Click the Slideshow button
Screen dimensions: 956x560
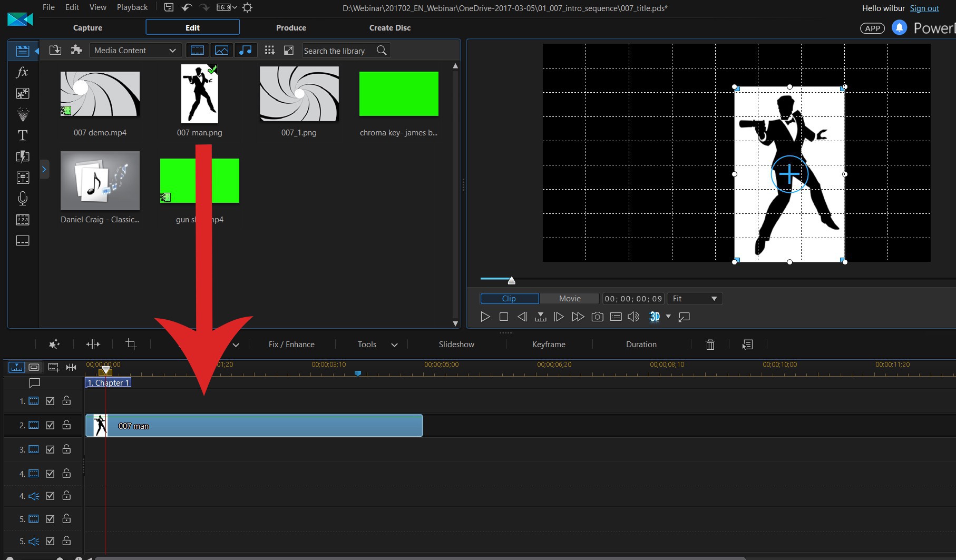456,345
